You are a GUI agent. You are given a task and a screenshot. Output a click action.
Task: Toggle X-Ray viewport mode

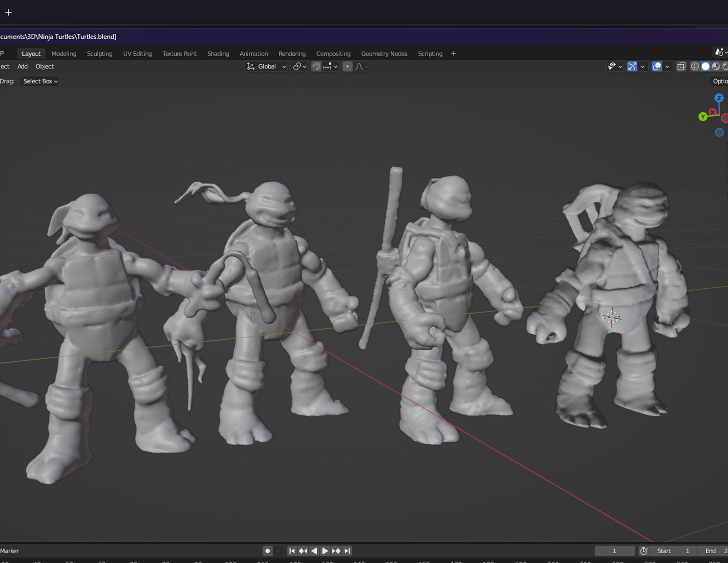[x=681, y=67]
